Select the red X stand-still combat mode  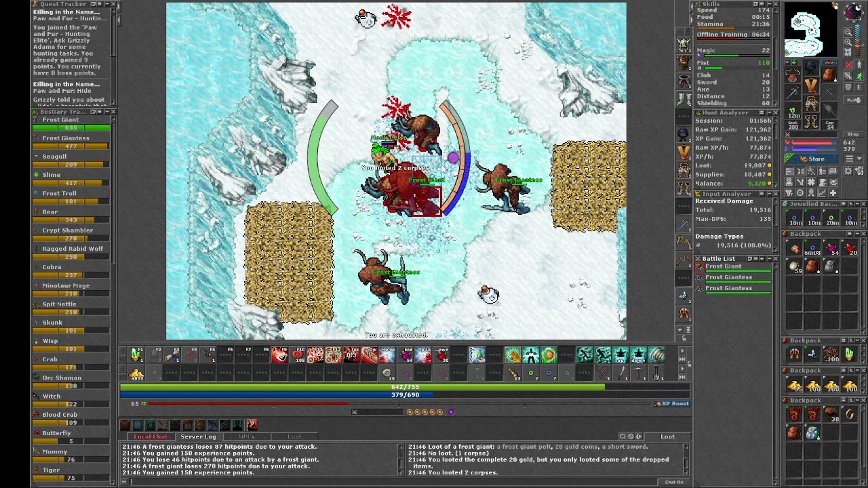pyautogui.click(x=848, y=64)
